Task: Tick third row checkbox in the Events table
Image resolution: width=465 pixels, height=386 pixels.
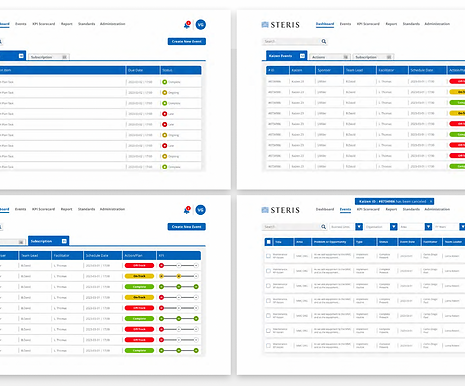Action: [x=268, y=286]
